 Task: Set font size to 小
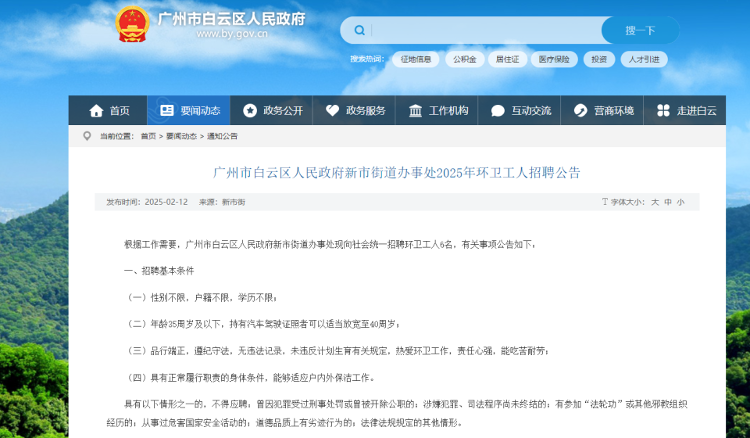click(681, 202)
